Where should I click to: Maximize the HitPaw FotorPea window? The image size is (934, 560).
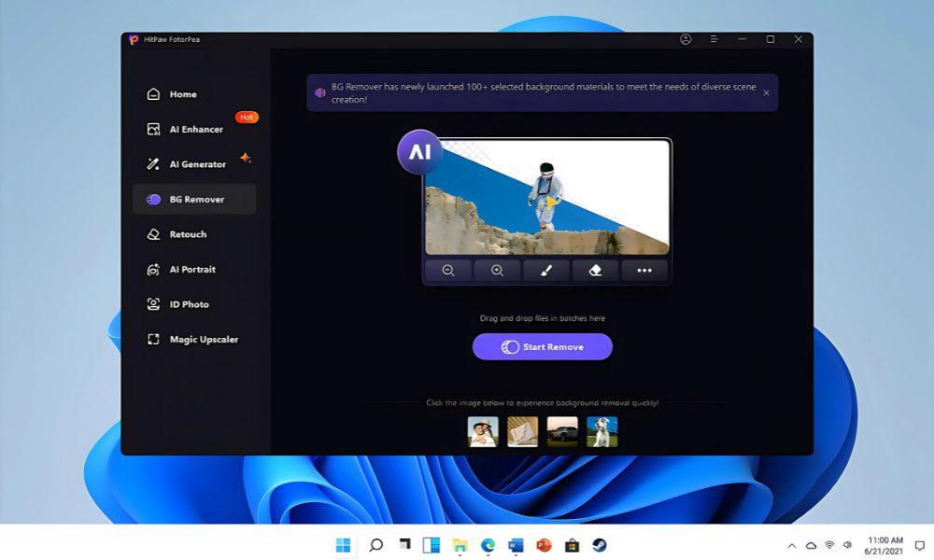tap(771, 39)
